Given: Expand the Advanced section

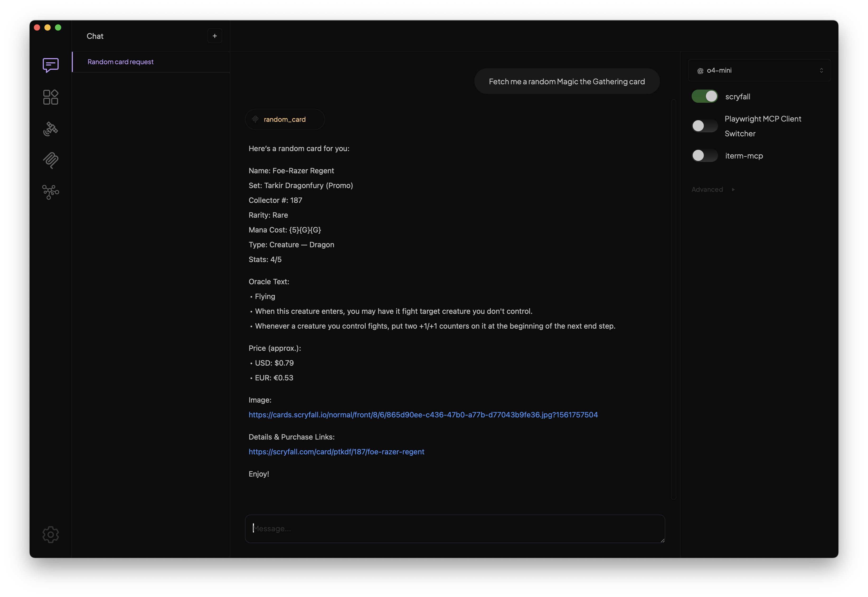Looking at the screenshot, I should [x=707, y=189].
